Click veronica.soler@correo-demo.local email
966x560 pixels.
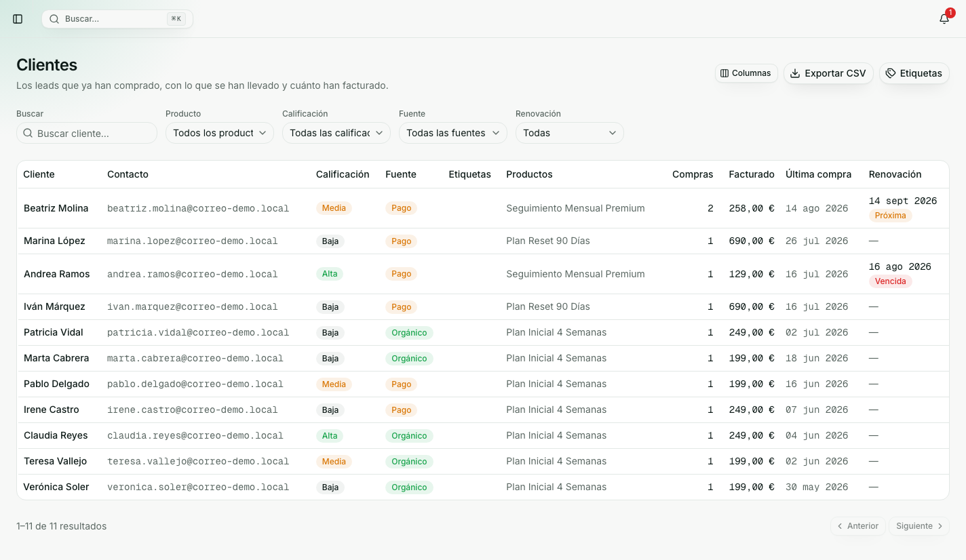198,487
